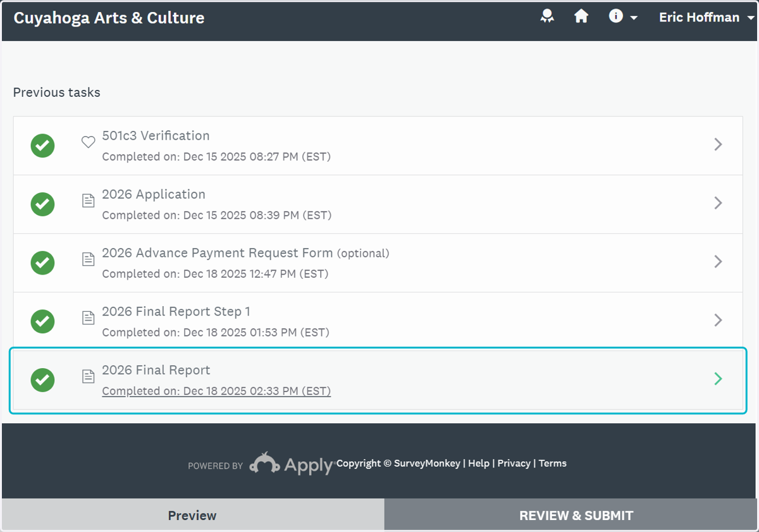Screen dimensions: 759x532
Task: Click green checkmark for 501c3 Verification
Action: (x=42, y=145)
